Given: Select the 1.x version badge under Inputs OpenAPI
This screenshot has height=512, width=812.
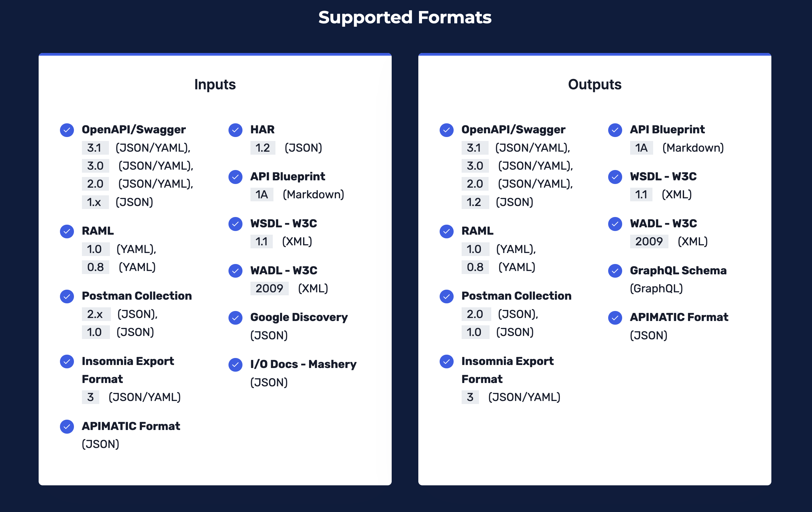Looking at the screenshot, I should (95, 202).
